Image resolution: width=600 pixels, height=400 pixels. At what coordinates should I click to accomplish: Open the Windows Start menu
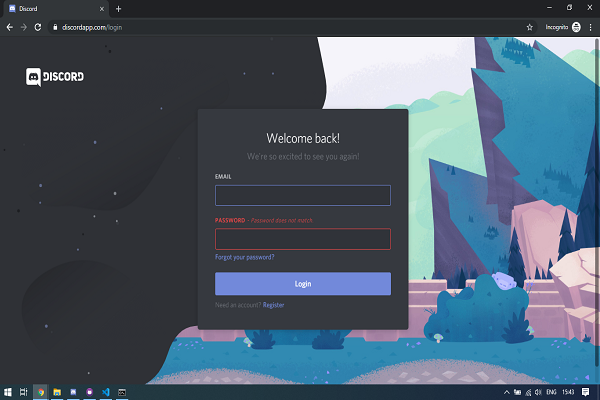[x=8, y=392]
